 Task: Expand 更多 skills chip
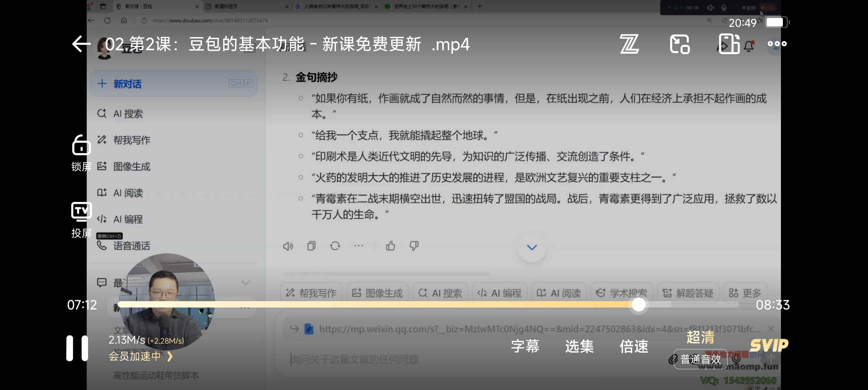[x=745, y=293]
